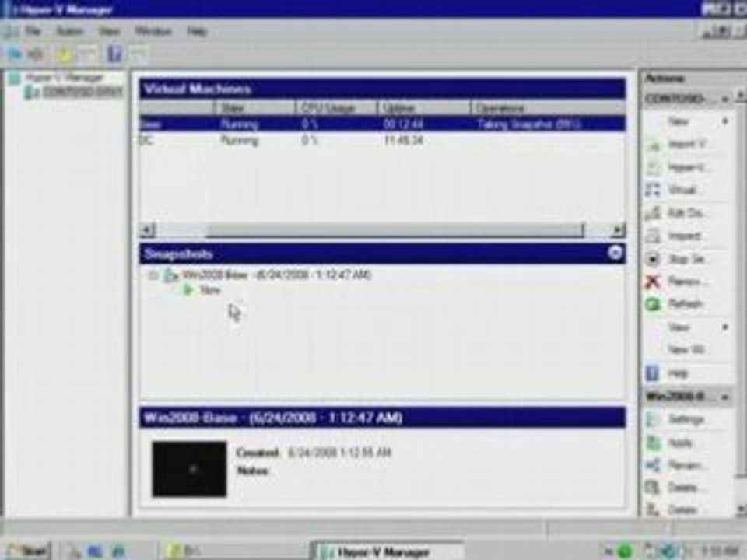Select the Hyper-V Manager root tree node

click(64, 78)
